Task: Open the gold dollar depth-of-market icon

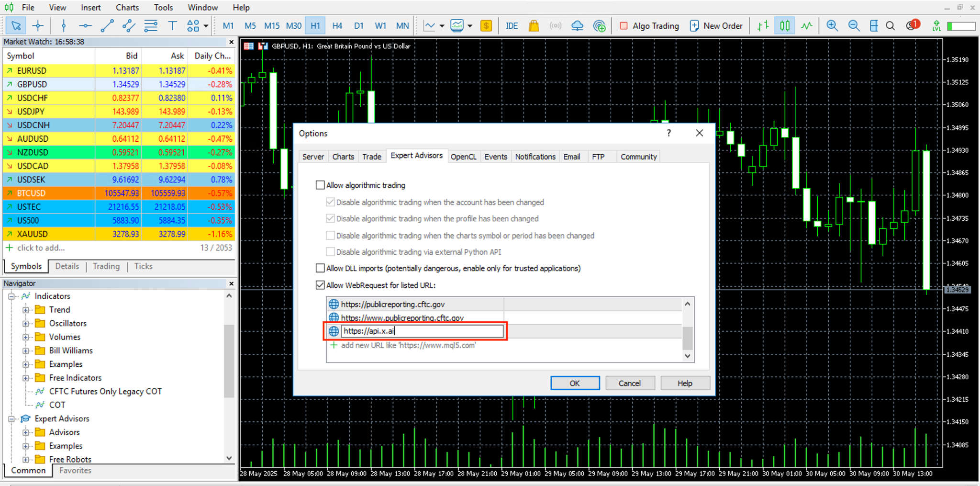Action: click(x=486, y=26)
